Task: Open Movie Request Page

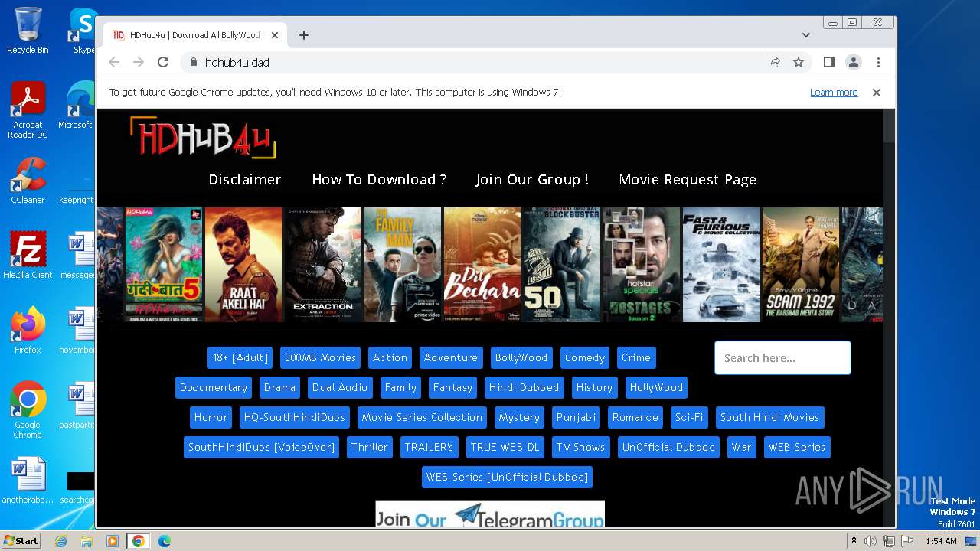Action: [x=688, y=179]
